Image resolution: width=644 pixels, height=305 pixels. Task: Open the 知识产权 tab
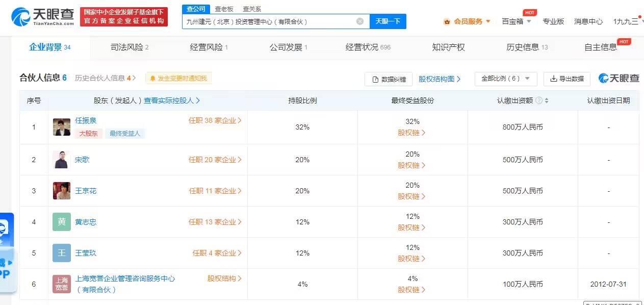pos(448,47)
